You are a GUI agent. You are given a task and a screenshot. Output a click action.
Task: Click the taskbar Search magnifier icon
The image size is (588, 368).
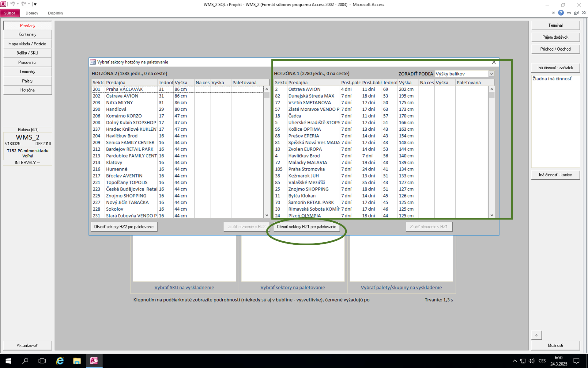tap(25, 361)
